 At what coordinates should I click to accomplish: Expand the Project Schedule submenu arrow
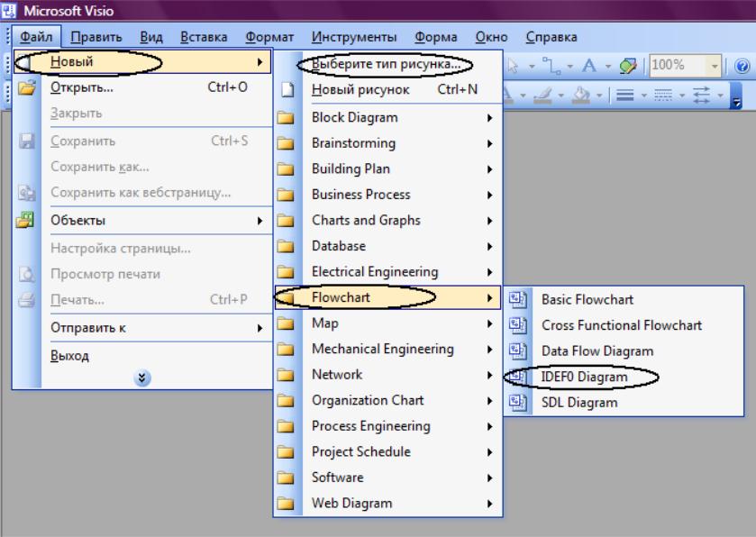click(489, 452)
